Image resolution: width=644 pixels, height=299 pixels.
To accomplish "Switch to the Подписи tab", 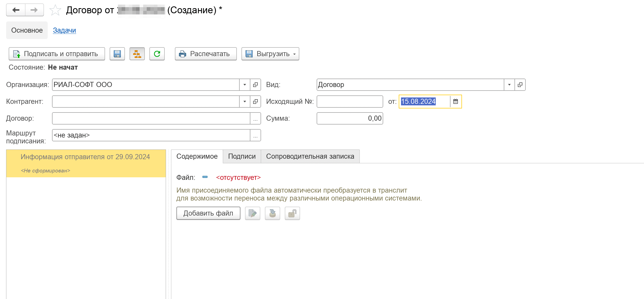I will coord(242,156).
